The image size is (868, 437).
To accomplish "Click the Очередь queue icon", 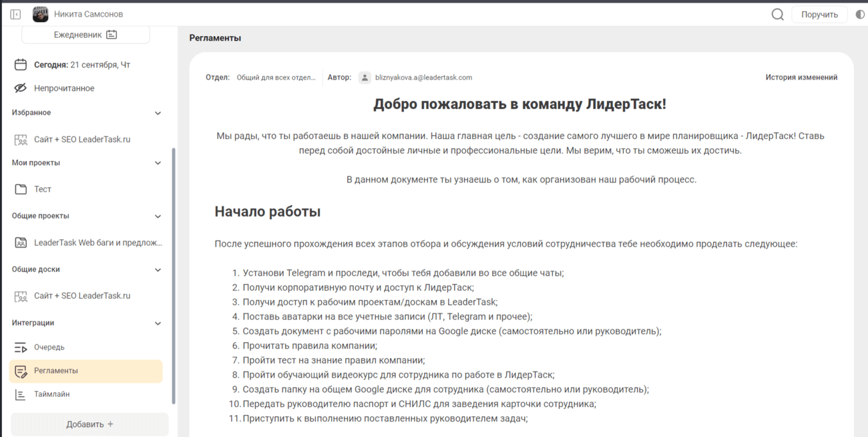I will (21, 347).
